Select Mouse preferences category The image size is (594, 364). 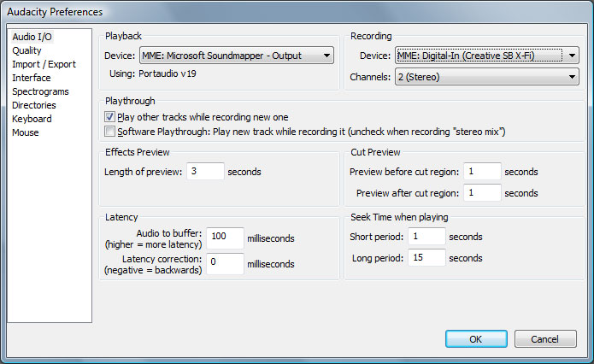pyautogui.click(x=26, y=132)
